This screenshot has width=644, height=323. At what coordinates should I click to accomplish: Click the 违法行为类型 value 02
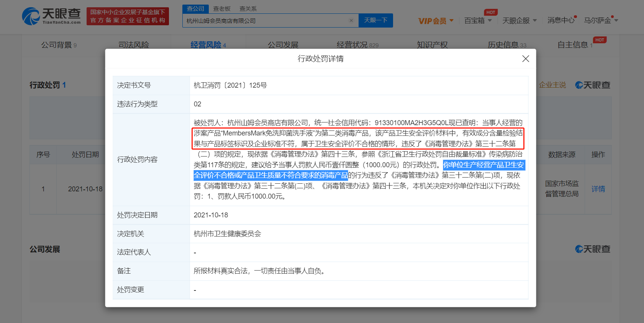tap(197, 104)
